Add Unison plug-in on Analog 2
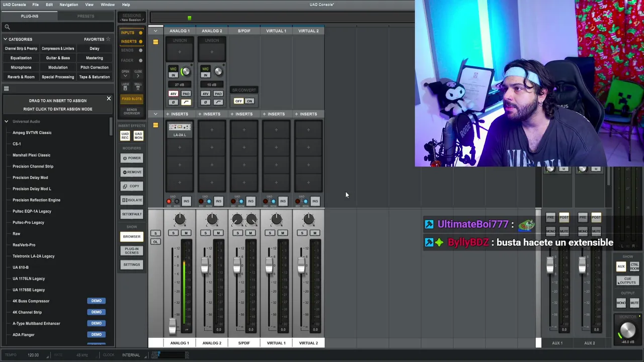Image resolution: width=644 pixels, height=362 pixels. tap(212, 52)
